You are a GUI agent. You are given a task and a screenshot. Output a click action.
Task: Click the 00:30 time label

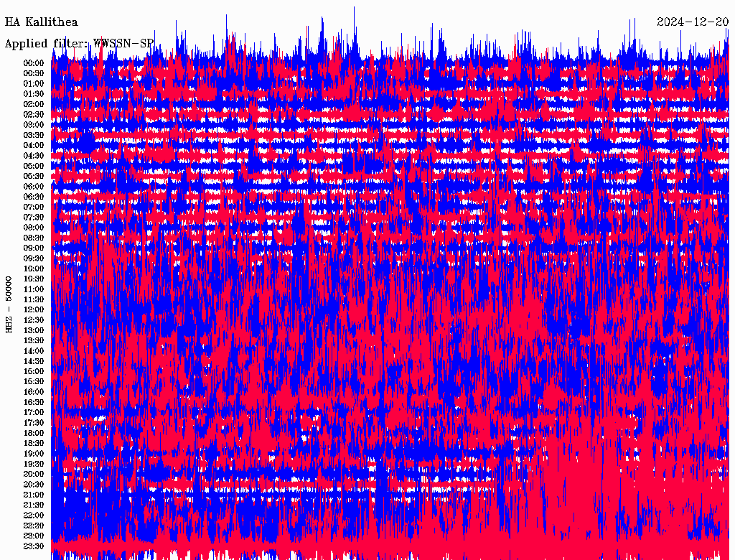[x=34, y=74]
